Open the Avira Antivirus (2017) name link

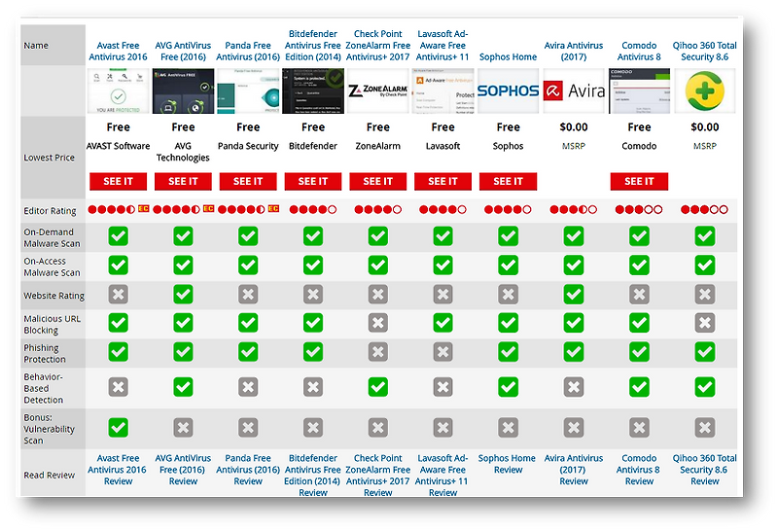tap(574, 52)
